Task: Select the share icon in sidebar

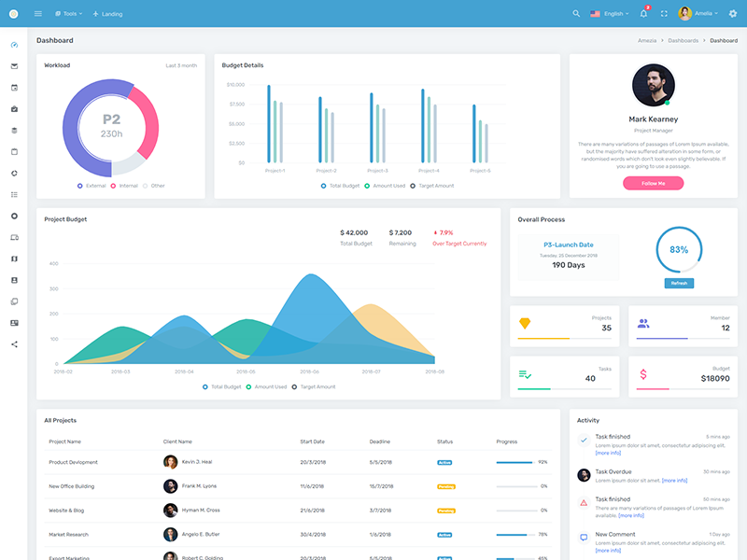Action: (14, 344)
